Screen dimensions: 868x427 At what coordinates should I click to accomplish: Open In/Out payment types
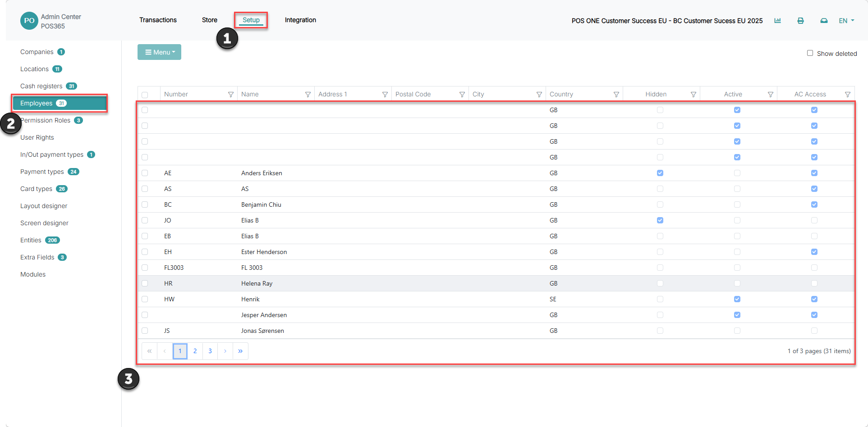(x=52, y=154)
